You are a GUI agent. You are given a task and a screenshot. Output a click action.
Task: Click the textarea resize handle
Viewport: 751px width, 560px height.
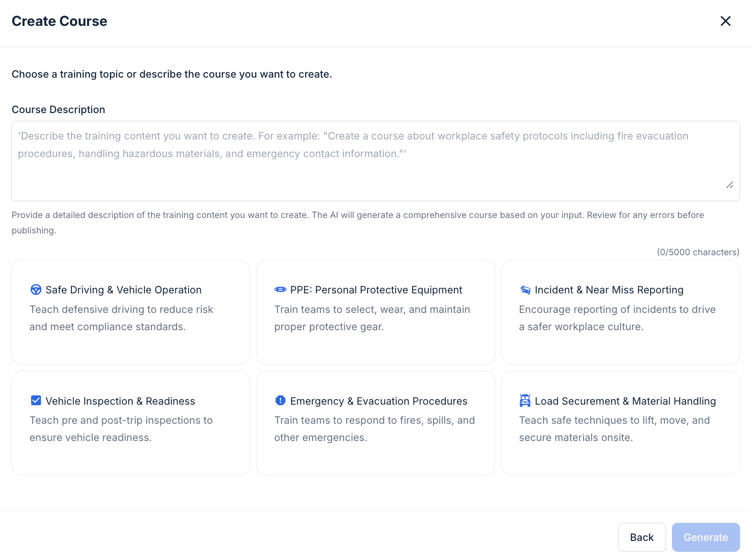(730, 185)
